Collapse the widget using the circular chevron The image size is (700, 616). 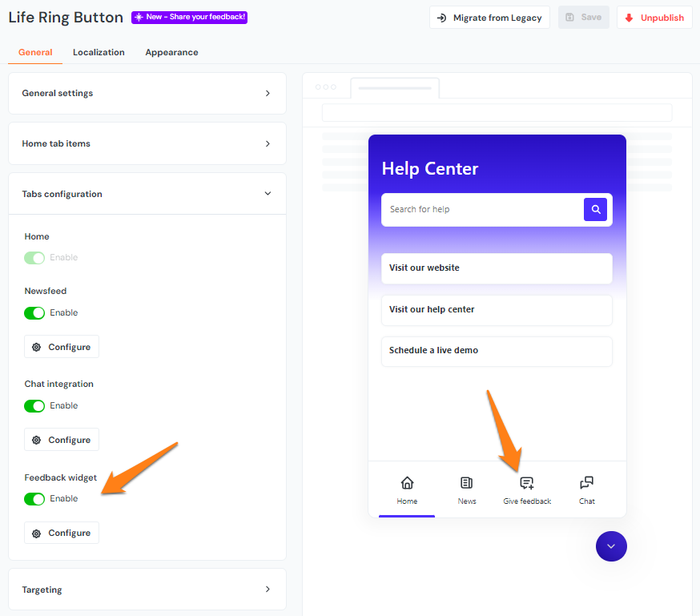(611, 546)
